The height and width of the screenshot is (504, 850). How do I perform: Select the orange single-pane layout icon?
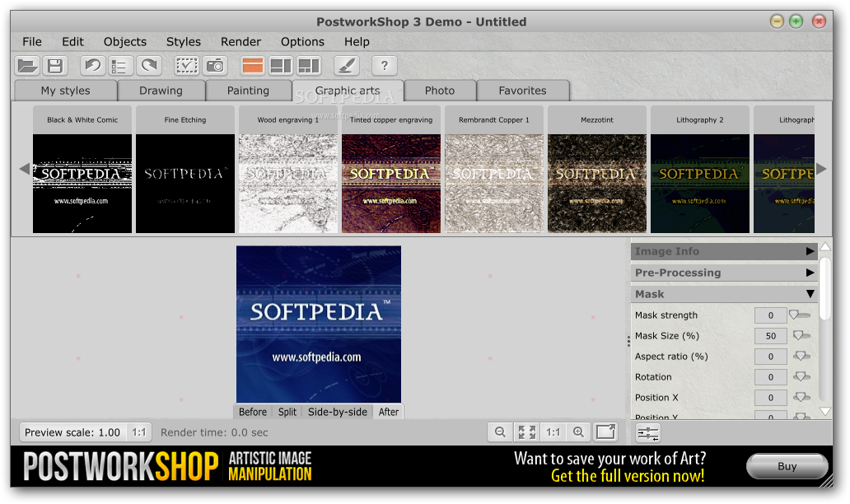click(x=253, y=66)
